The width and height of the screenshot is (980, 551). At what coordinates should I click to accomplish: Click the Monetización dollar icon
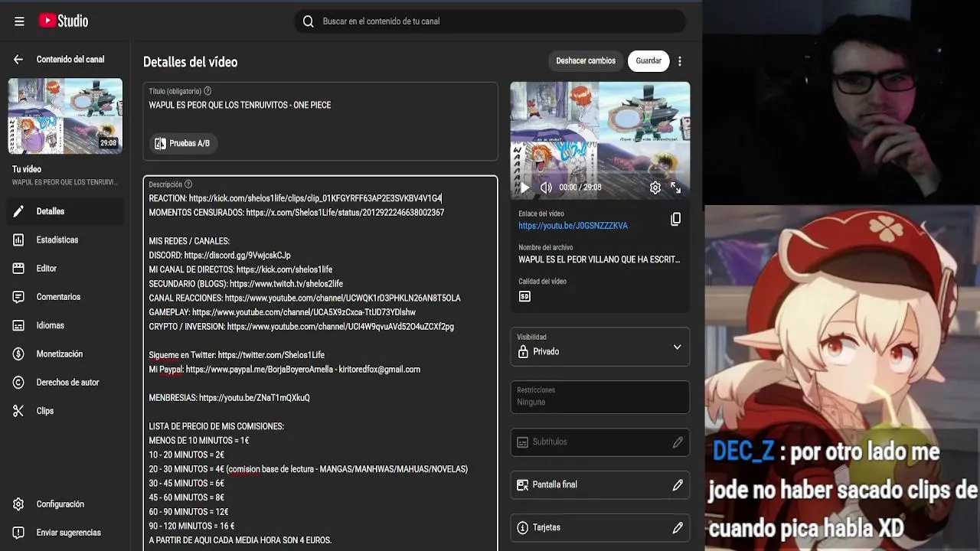tap(18, 354)
